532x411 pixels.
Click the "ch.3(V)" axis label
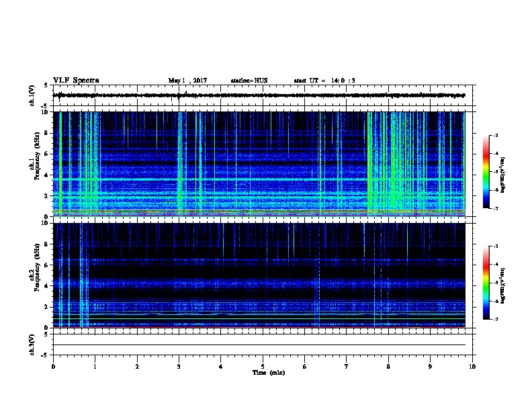[32, 345]
